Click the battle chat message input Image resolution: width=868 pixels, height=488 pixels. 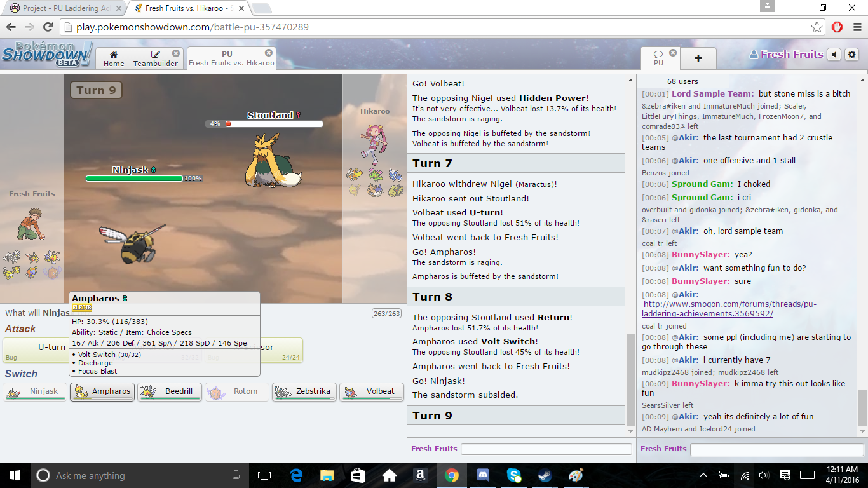click(546, 449)
